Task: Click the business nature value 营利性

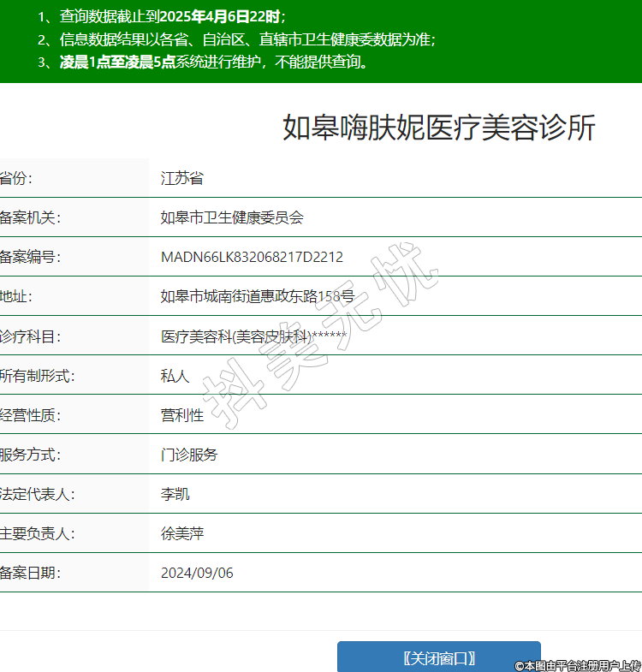Action: [181, 415]
